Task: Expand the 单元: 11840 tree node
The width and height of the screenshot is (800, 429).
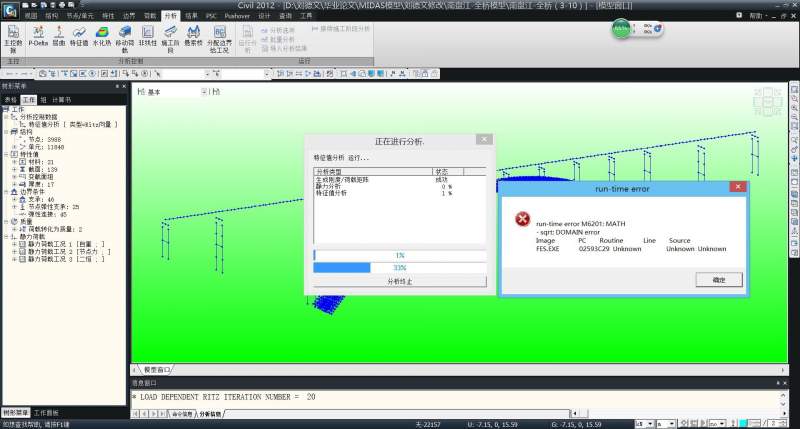Action: coord(14,147)
